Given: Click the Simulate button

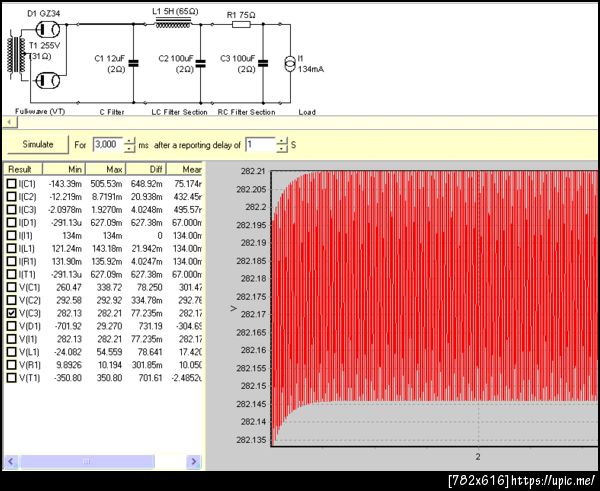Looking at the screenshot, I should tap(38, 144).
